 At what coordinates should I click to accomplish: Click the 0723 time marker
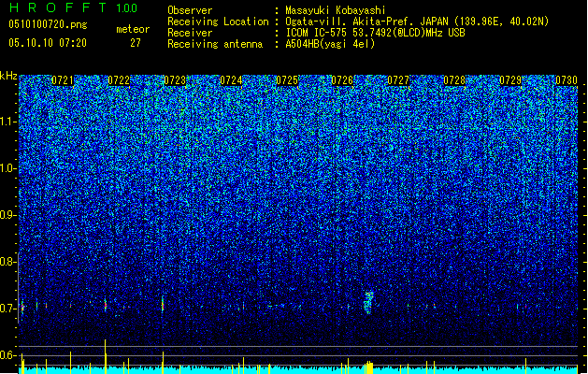click(175, 80)
